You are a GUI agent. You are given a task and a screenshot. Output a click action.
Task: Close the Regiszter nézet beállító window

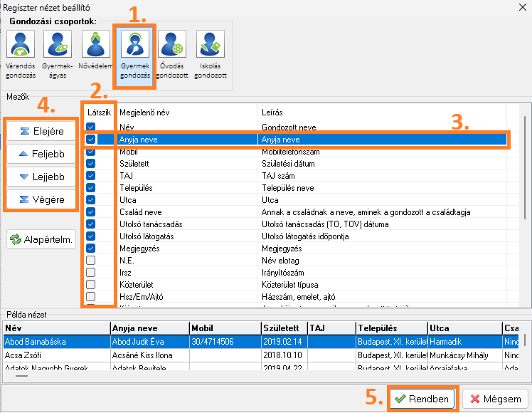pyautogui.click(x=518, y=7)
